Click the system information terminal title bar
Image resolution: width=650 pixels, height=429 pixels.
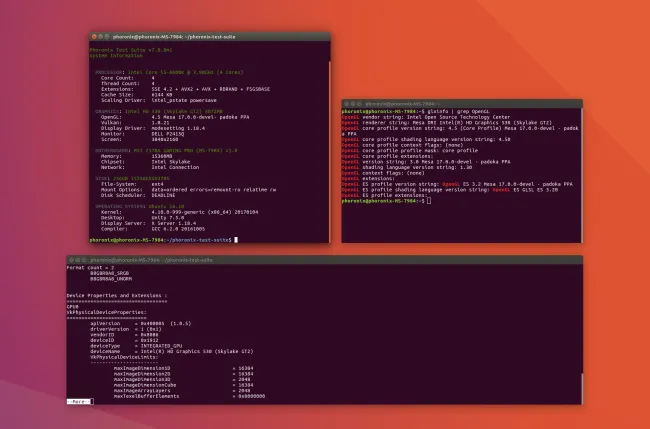tap(210, 37)
